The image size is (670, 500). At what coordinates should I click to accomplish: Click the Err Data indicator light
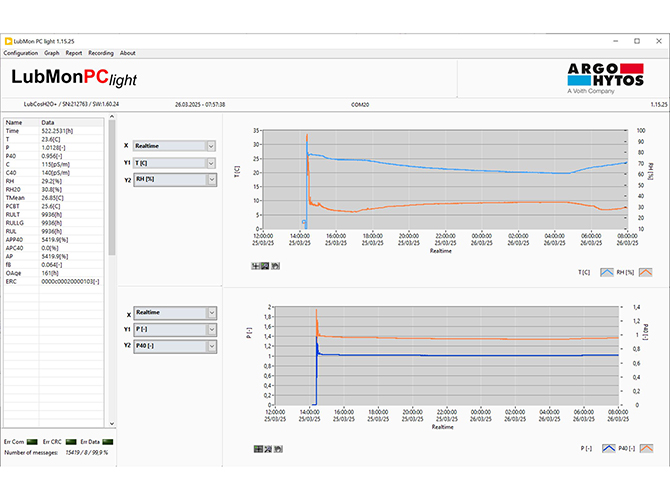(x=103, y=440)
